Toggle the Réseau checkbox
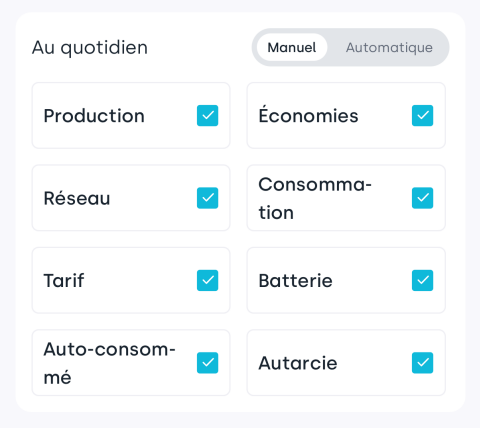480x428 pixels. point(207,198)
